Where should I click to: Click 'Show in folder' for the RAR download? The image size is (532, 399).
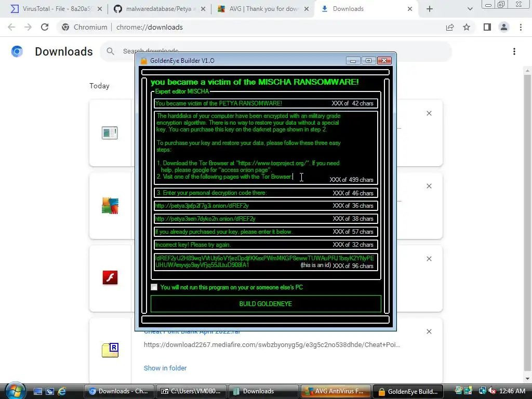click(x=165, y=368)
